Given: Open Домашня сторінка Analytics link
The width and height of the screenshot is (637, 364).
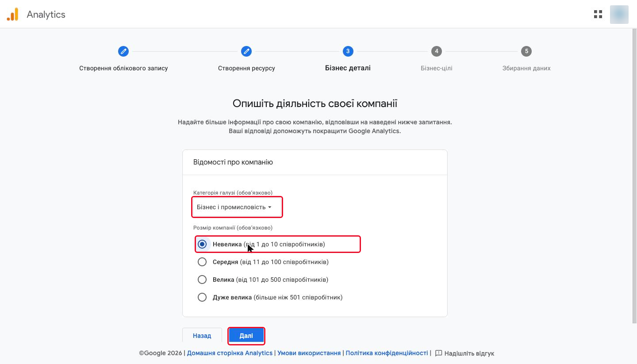Looking at the screenshot, I should 230,353.
